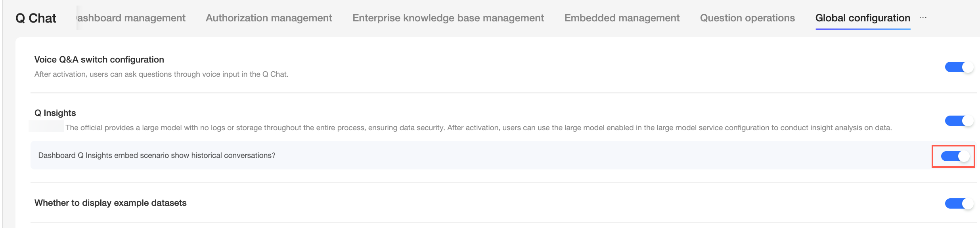Select the Question operations tab
This screenshot has width=980, height=228.
pos(747,18)
